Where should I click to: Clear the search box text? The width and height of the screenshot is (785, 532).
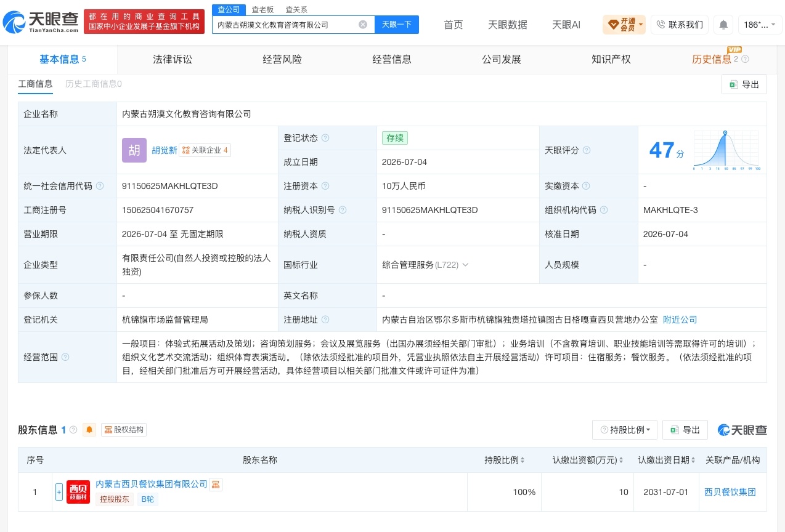coord(363,25)
